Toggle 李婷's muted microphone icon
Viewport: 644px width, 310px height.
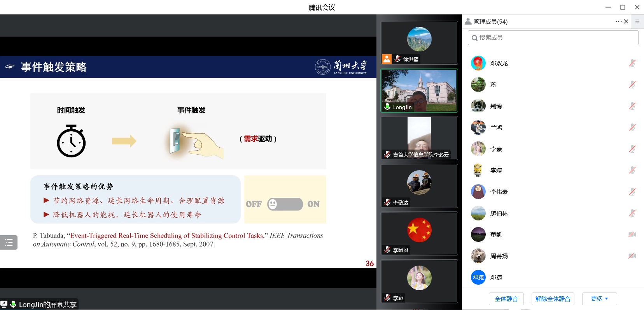632,170
